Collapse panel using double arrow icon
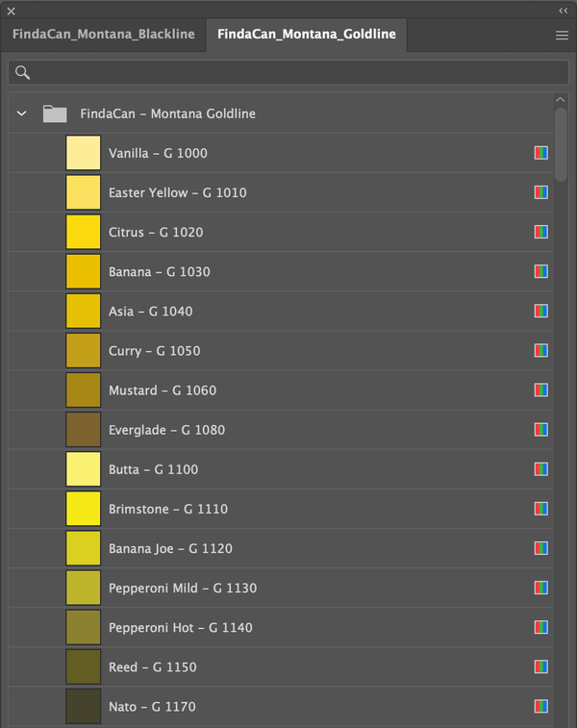577x728 pixels. click(x=563, y=11)
